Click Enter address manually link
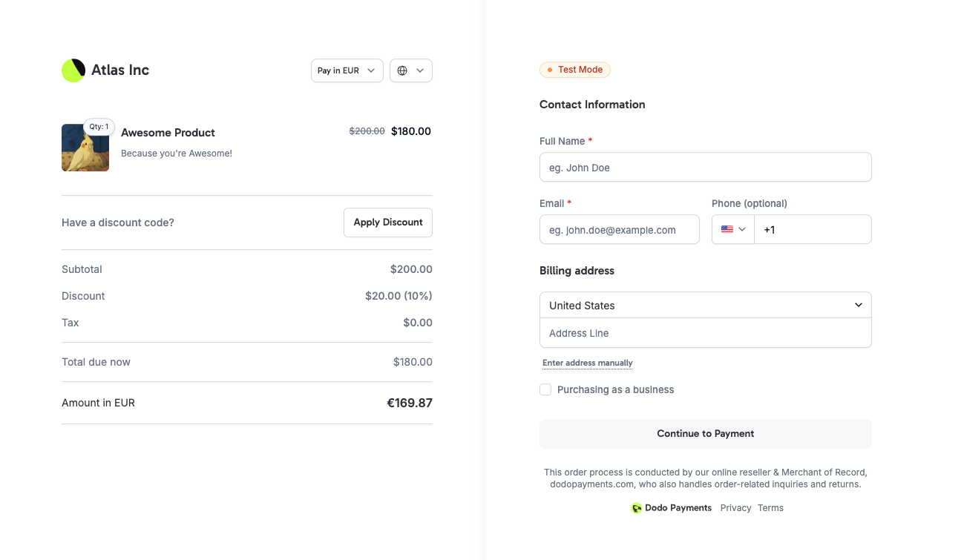The image size is (964, 560). [587, 363]
